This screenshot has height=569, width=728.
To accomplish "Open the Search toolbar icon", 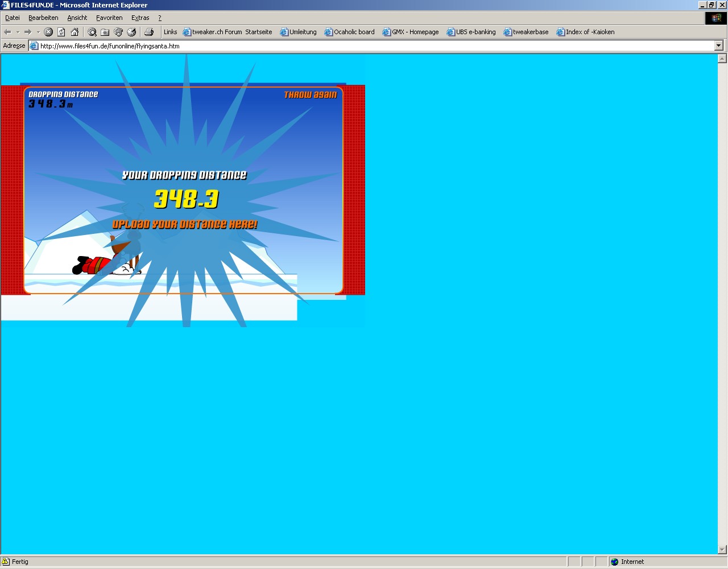I will click(92, 32).
